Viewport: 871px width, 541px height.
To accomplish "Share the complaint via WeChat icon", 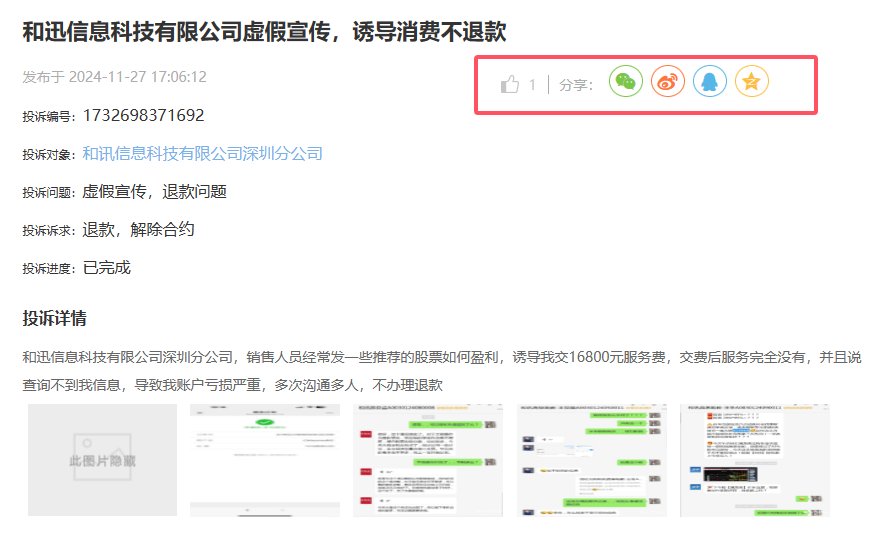I will 625,82.
